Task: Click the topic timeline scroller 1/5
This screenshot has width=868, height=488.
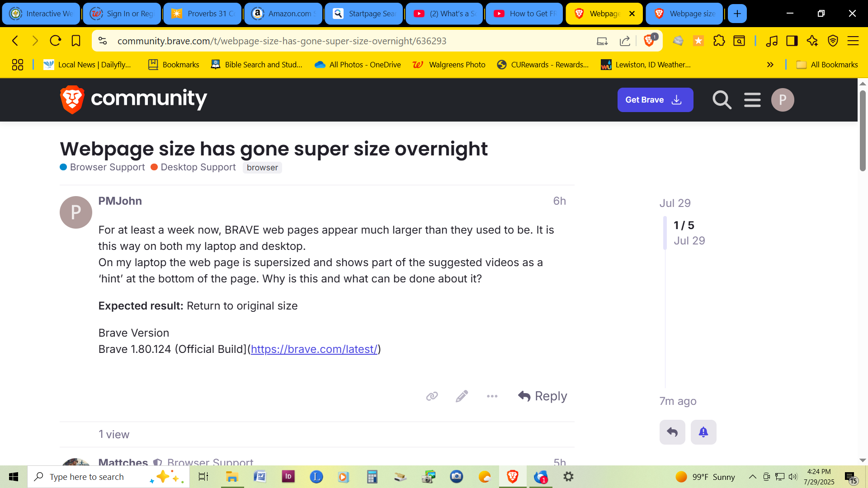Action: (x=684, y=225)
